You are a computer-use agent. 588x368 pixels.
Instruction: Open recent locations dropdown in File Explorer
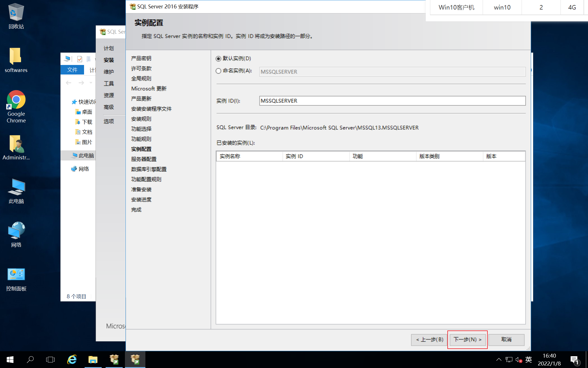[91, 83]
